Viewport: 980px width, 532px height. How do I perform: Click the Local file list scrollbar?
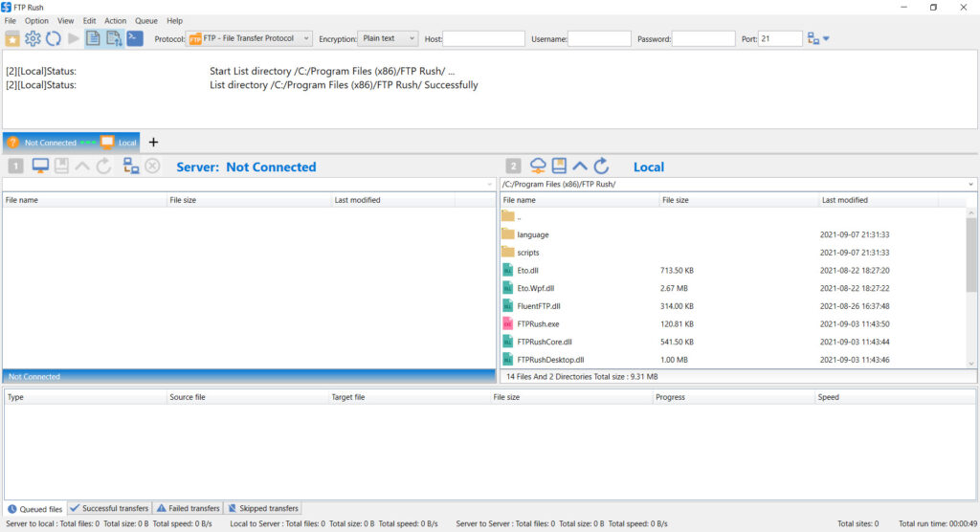click(x=971, y=255)
